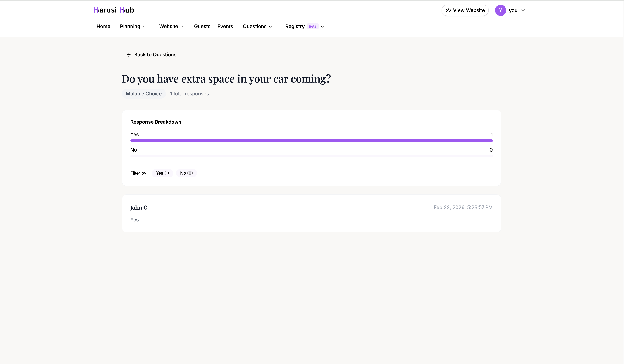Click the View Website button
This screenshot has height=364, width=624.
465,10
